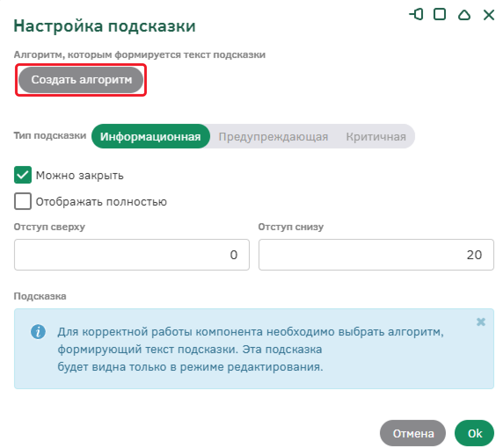
Task: Dismiss the blue hint with its x icon
Action: coord(481,322)
